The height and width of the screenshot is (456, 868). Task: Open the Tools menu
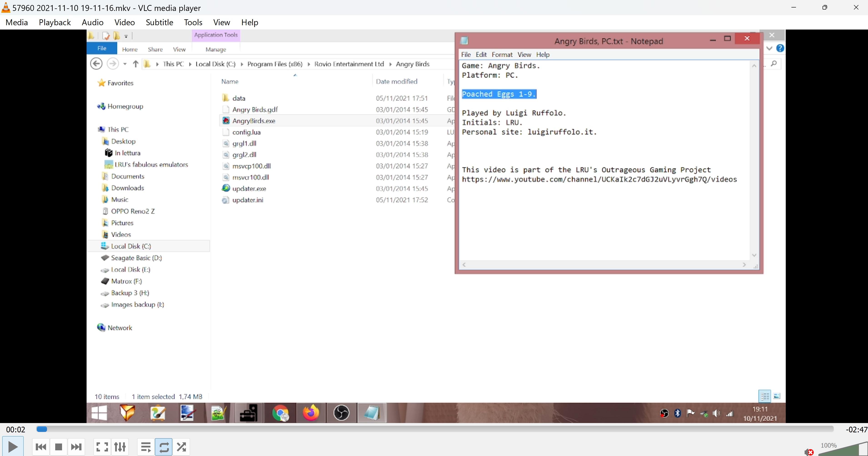[x=193, y=22]
